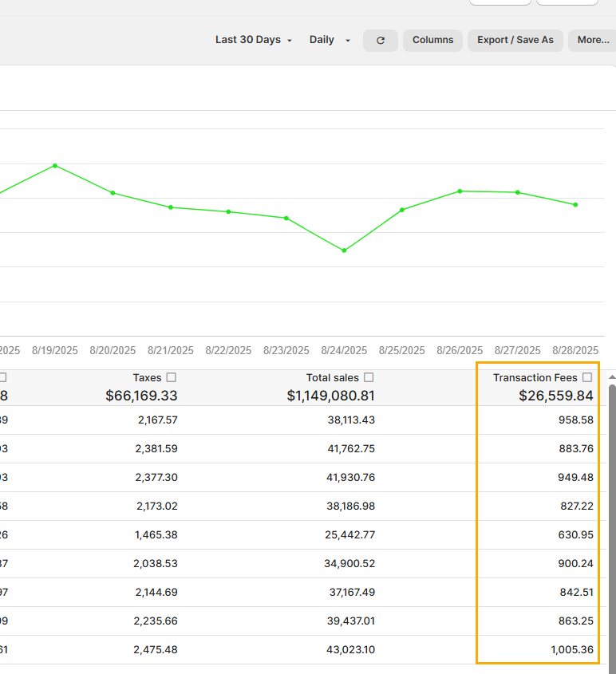Select the 1,005.36 transaction fees cell
This screenshot has height=674, width=616.
[x=572, y=650]
